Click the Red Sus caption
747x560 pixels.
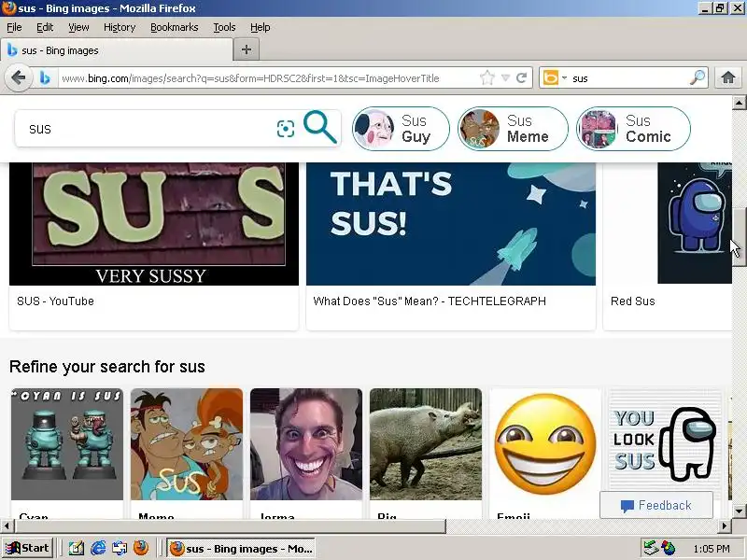pos(633,301)
